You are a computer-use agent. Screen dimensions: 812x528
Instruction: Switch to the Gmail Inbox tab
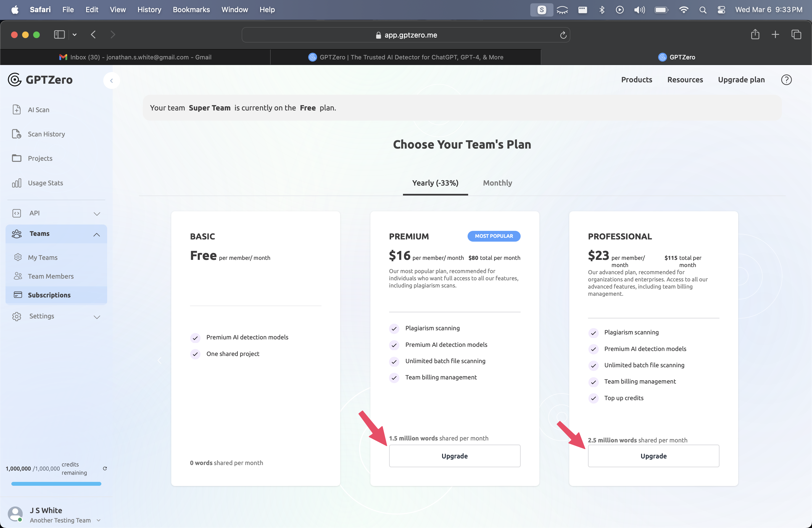pos(135,57)
